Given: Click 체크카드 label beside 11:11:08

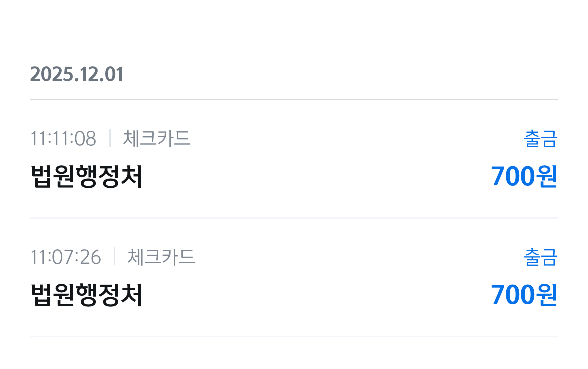Looking at the screenshot, I should (x=157, y=138).
